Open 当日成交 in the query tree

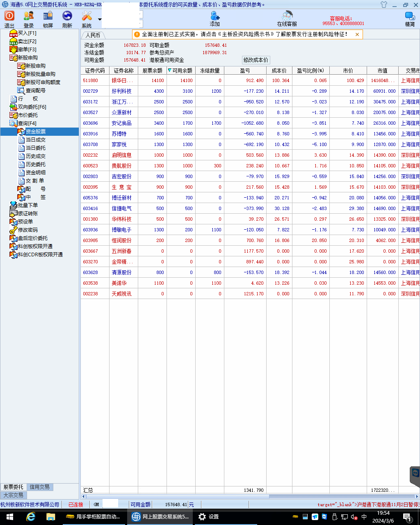pos(35,140)
